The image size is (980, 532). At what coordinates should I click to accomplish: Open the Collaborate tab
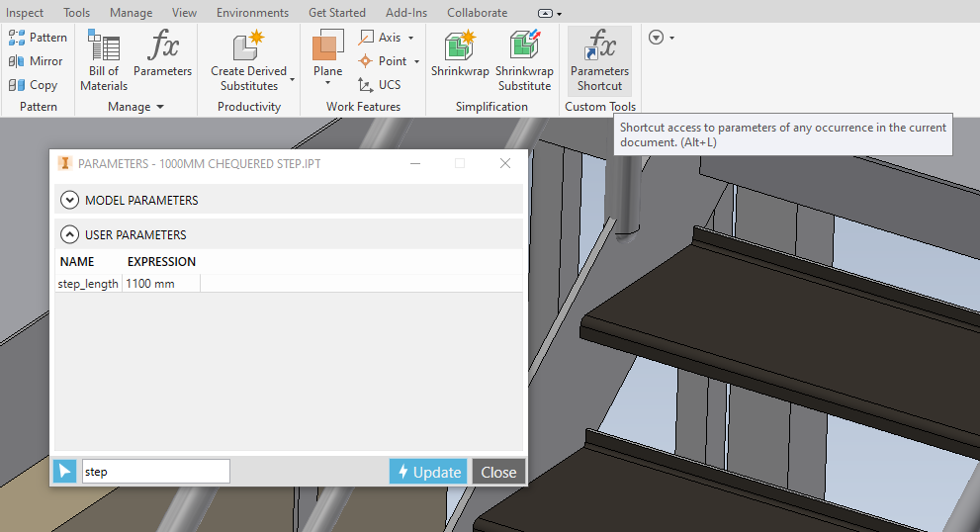[477, 13]
